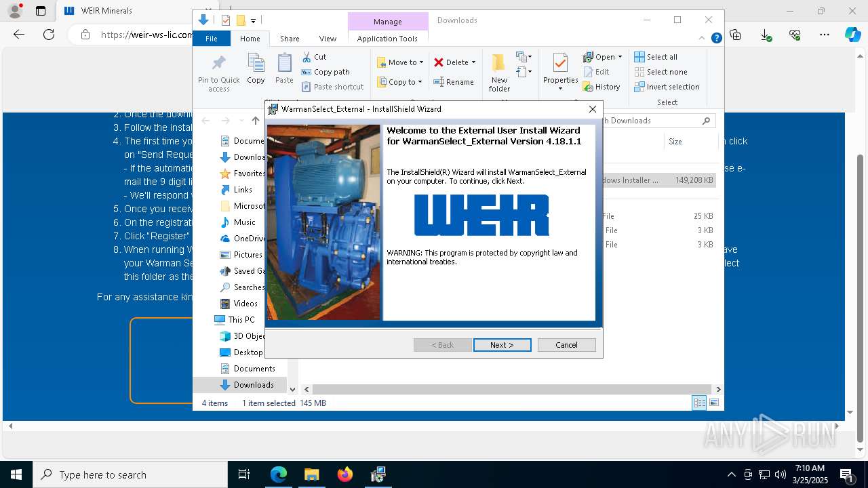868x488 pixels.
Task: Expand the Open dropdown arrow
Action: [x=620, y=57]
